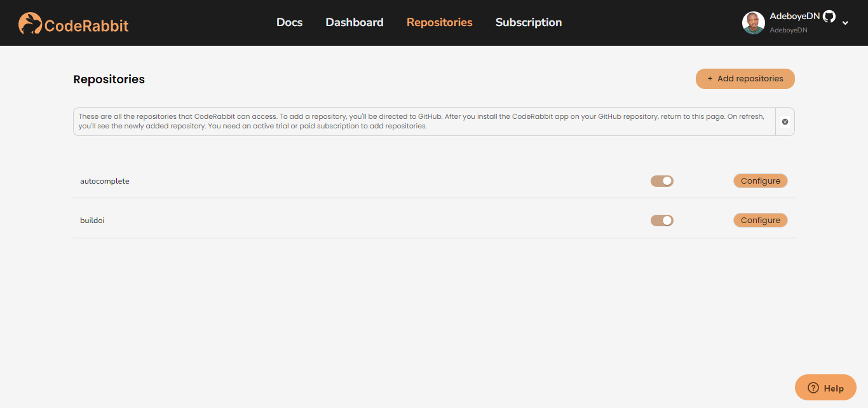Select the buildoi repository name
The image size is (868, 408).
tap(92, 221)
